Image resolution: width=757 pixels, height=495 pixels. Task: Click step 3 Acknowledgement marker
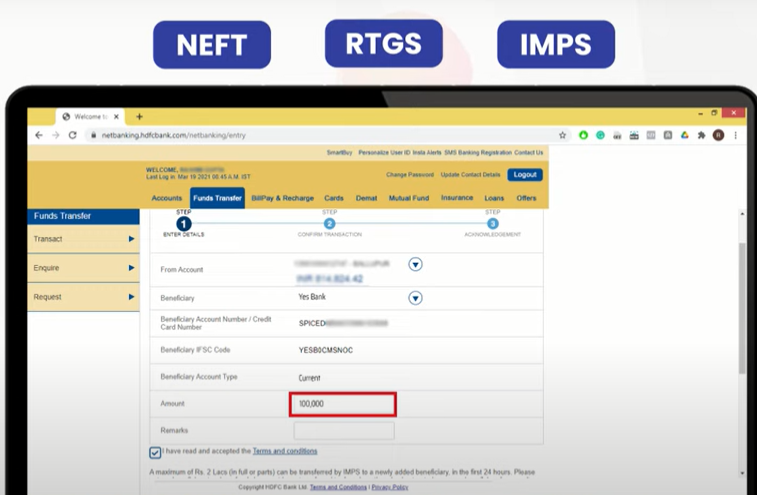pyautogui.click(x=492, y=224)
